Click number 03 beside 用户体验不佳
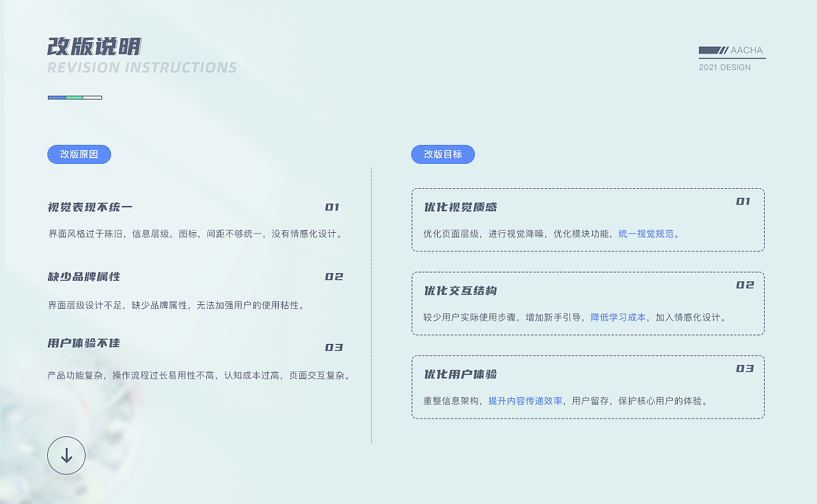Image resolution: width=817 pixels, height=504 pixels. 334,348
